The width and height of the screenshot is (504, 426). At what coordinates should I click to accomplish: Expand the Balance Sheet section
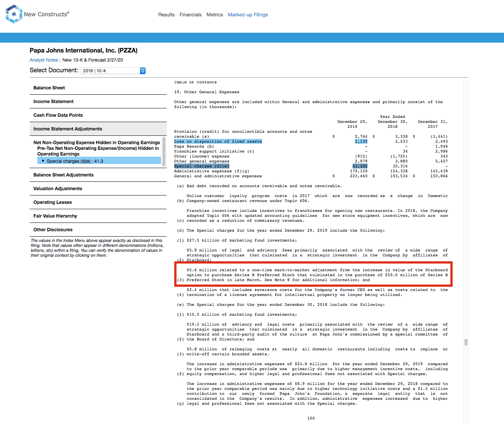click(98, 88)
